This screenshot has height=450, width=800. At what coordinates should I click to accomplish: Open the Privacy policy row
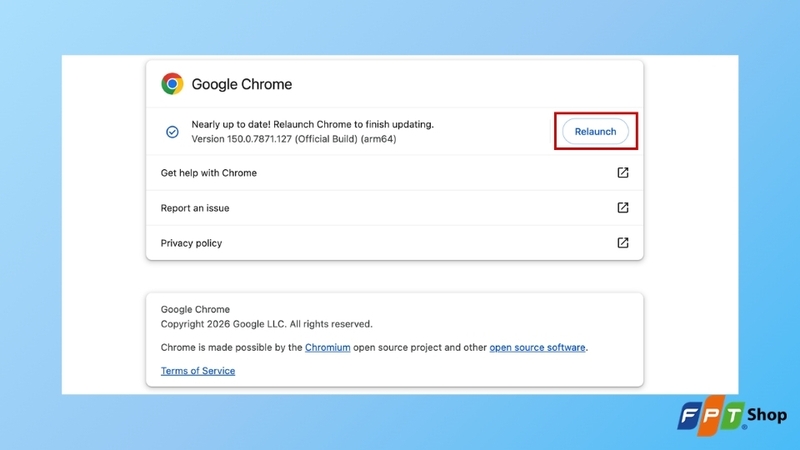pos(394,243)
